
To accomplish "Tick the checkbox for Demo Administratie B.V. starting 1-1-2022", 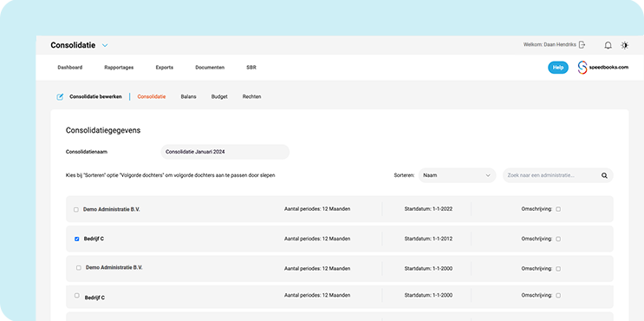I will point(76,210).
